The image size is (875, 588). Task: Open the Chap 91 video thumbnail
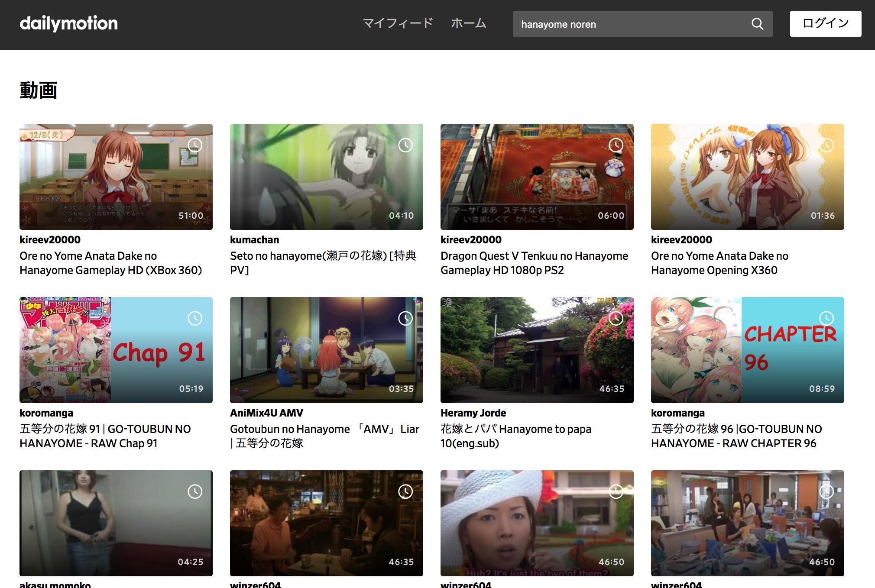pos(116,350)
